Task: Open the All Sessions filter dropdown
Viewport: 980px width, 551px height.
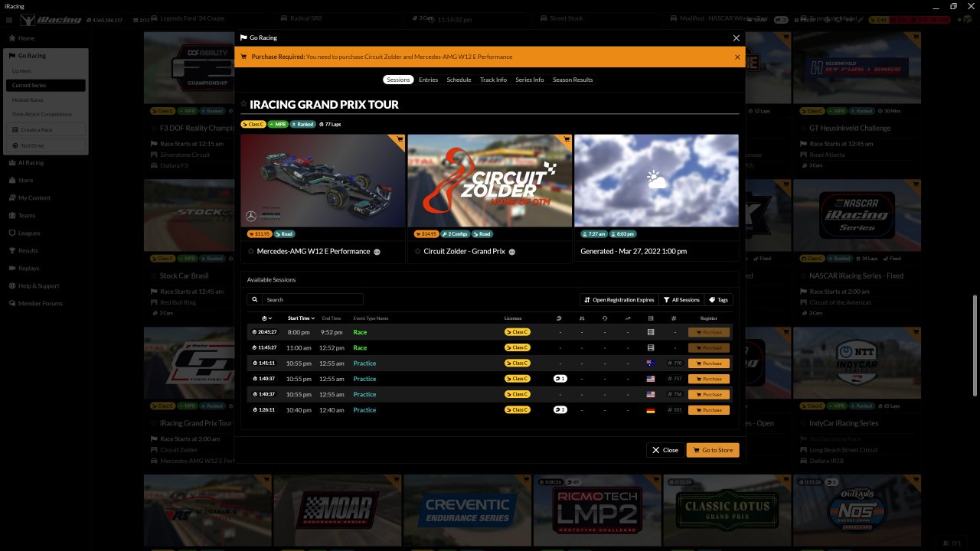Action: (x=681, y=299)
